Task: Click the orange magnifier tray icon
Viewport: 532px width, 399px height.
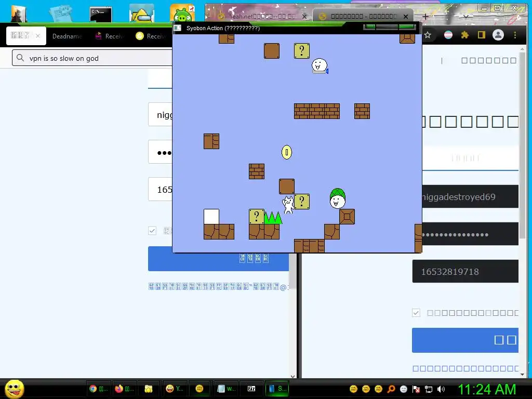Action: coord(391,389)
